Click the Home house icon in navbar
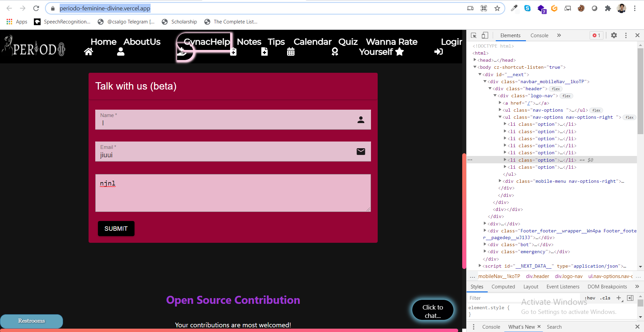 [x=88, y=52]
